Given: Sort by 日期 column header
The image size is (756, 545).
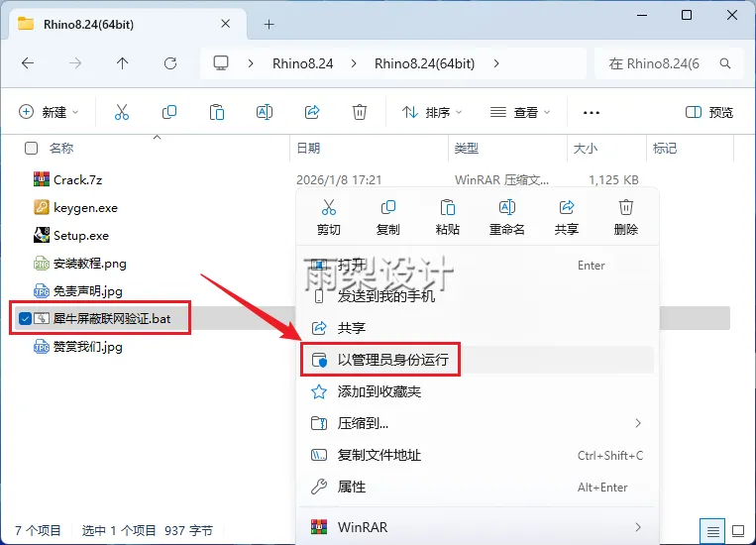Looking at the screenshot, I should pyautogui.click(x=308, y=148).
